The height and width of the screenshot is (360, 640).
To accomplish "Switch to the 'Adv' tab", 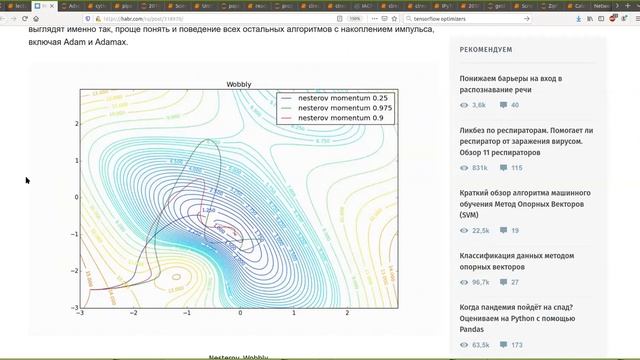I will coord(71,6).
